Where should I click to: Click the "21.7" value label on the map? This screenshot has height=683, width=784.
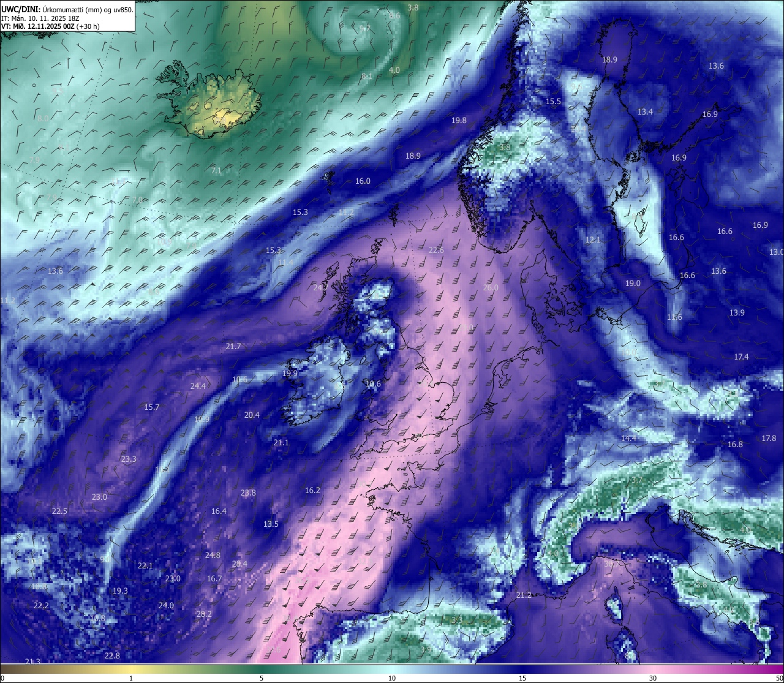pyautogui.click(x=233, y=347)
